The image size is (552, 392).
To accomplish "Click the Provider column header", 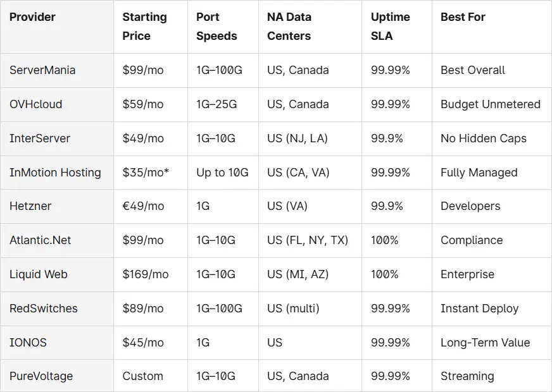I will 32,18.
